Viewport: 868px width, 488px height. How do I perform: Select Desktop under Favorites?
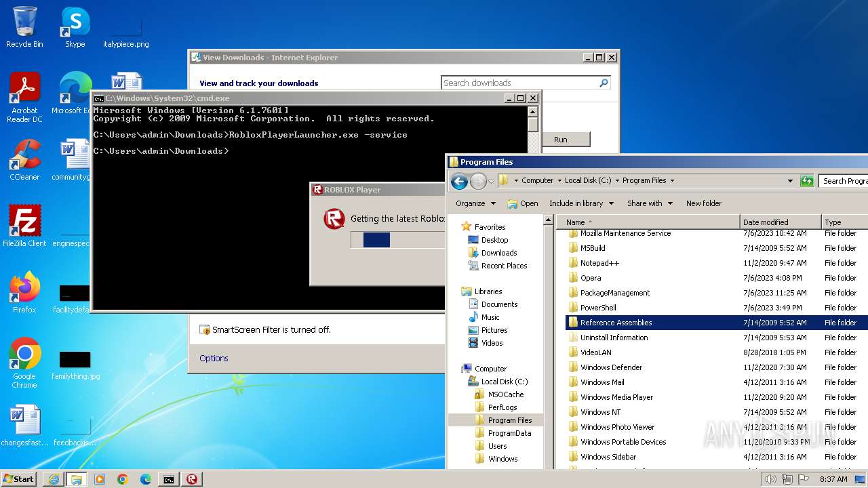pyautogui.click(x=494, y=240)
